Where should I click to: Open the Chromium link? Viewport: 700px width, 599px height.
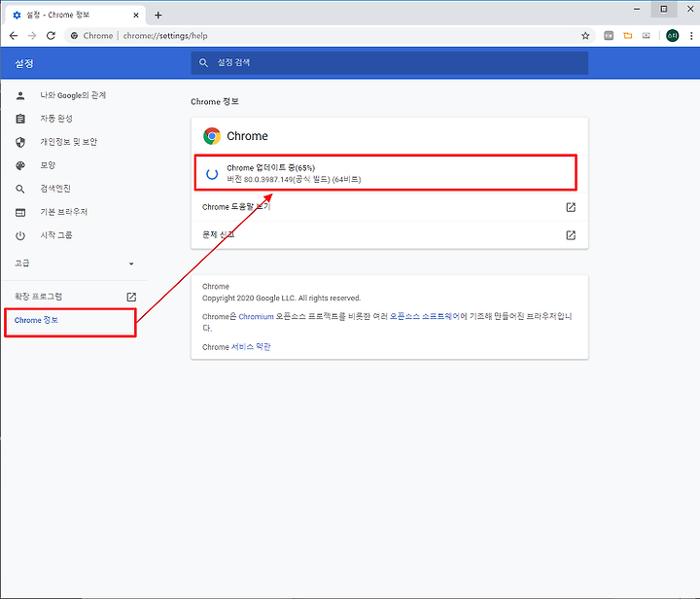(x=256, y=316)
